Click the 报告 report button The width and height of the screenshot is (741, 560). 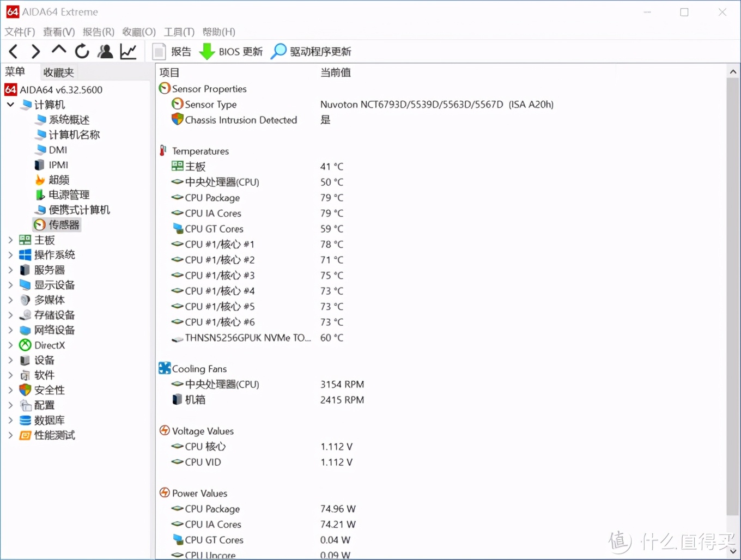[172, 52]
